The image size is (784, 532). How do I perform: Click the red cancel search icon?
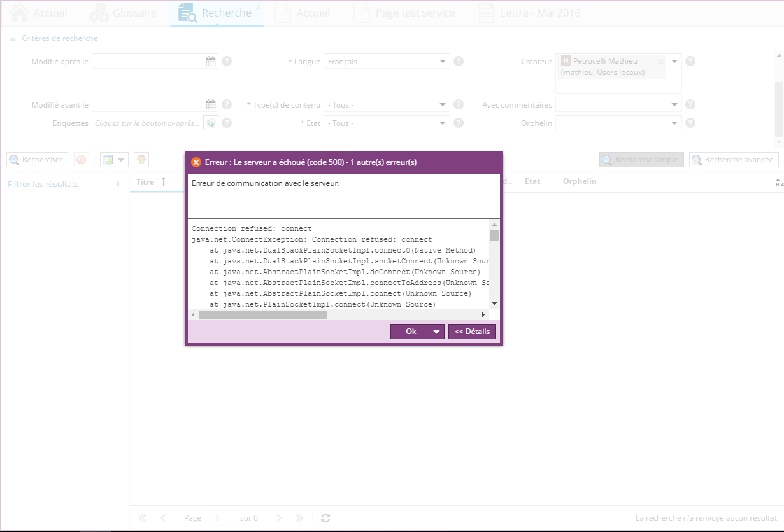tap(81, 160)
